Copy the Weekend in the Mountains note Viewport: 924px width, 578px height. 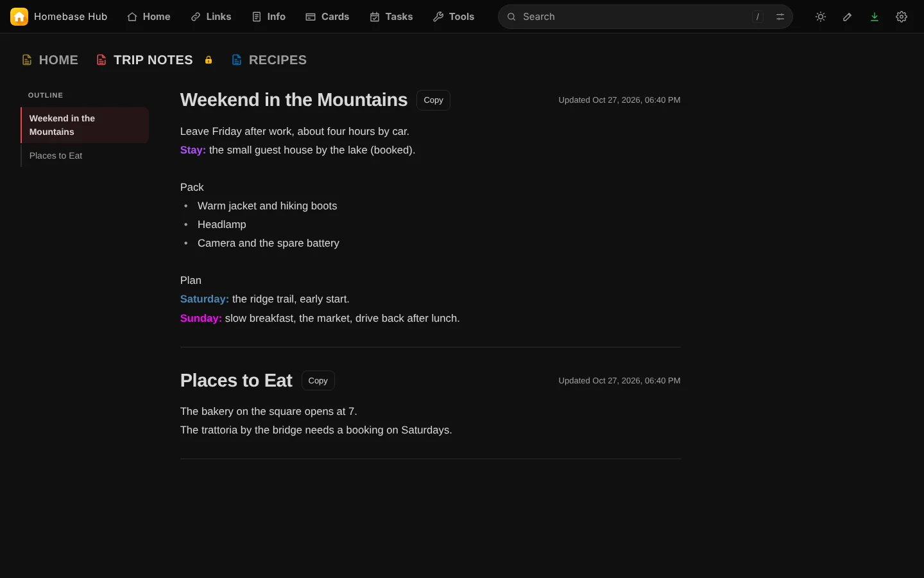click(x=433, y=100)
